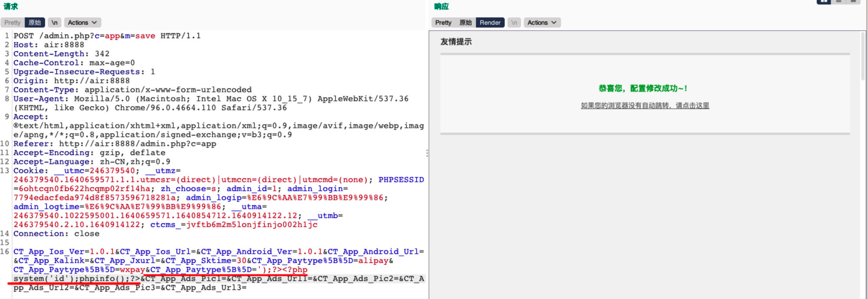Click the 请求 panel title
868x299 pixels.
(x=11, y=6)
